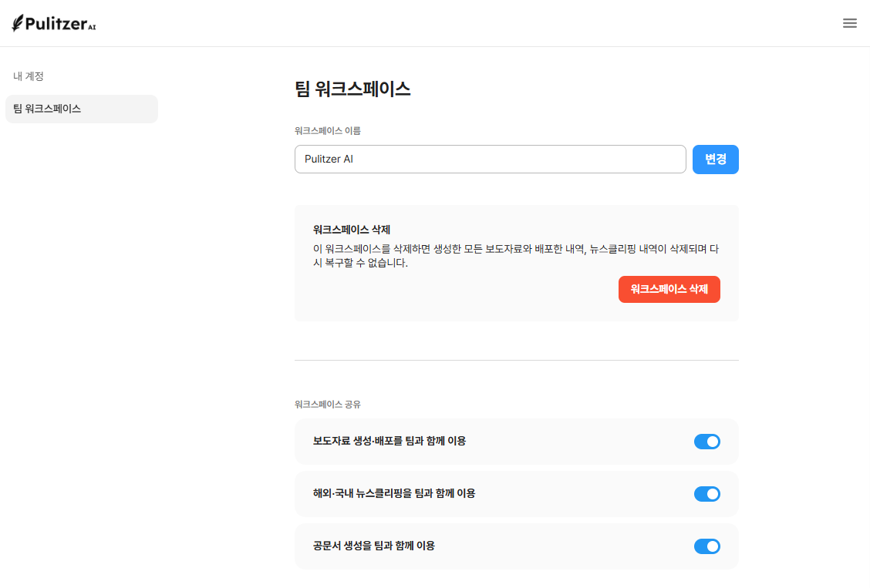870x588 pixels.
Task: Open the 내 계정 sidebar item
Action: coord(29,76)
